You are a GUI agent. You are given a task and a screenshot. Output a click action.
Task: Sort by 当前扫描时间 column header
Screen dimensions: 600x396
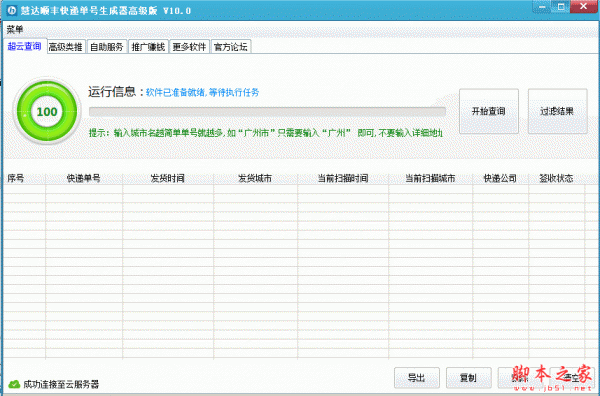pyautogui.click(x=343, y=178)
